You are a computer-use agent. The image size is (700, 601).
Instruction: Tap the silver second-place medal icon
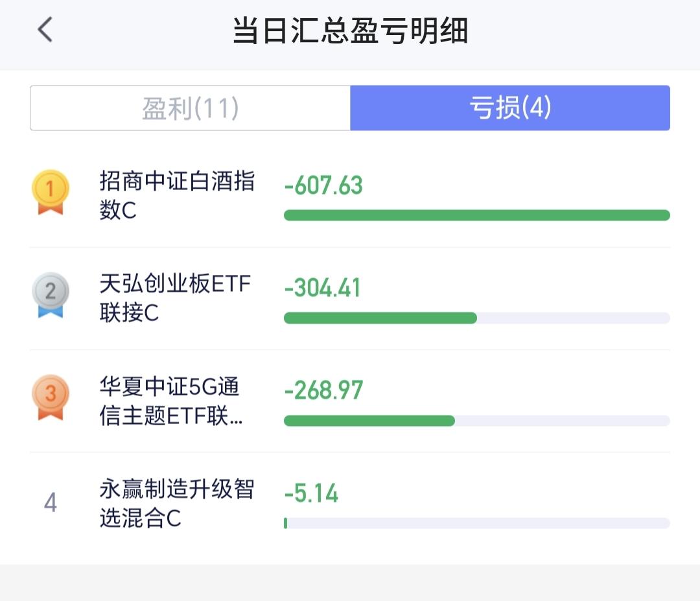pyautogui.click(x=51, y=295)
